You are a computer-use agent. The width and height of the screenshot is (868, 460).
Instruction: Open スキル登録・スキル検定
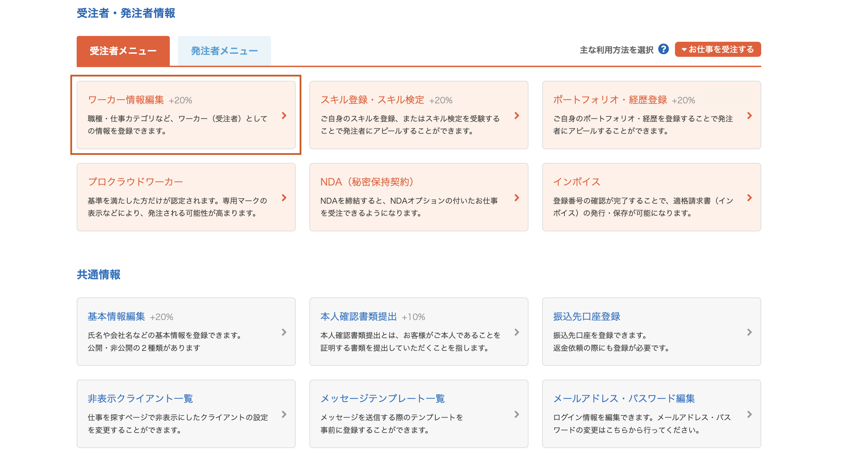tap(372, 100)
